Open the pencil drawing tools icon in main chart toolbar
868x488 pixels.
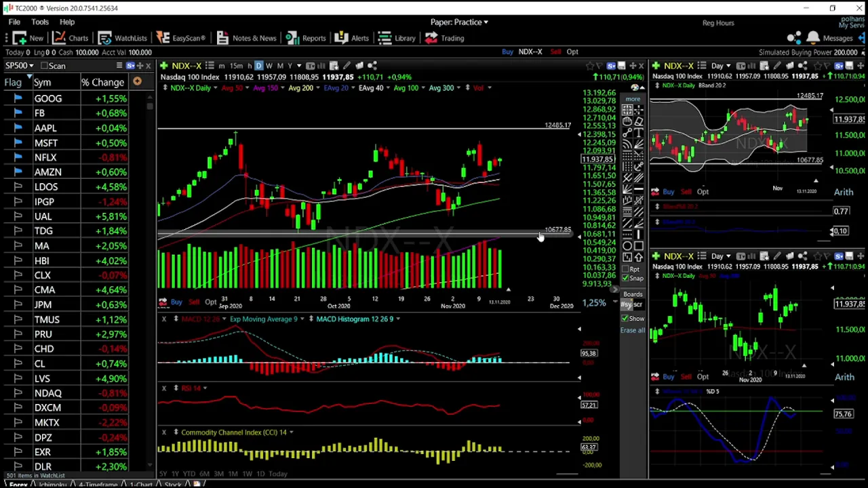click(347, 66)
